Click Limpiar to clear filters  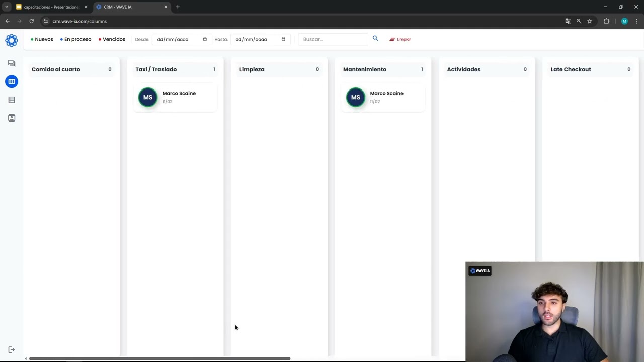coord(400,39)
